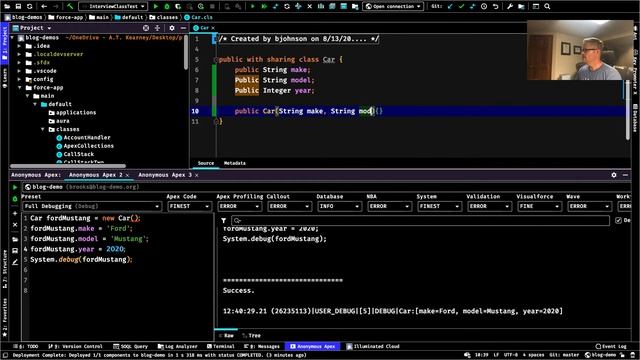Open the Illuminated Cloud tool window
The image size is (640, 360).
pos(373,347)
